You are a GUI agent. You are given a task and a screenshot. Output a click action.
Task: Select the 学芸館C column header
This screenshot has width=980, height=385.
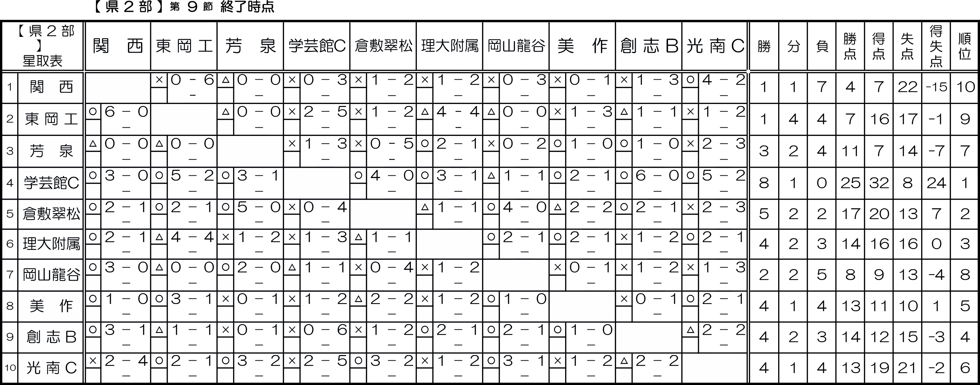pos(317,46)
